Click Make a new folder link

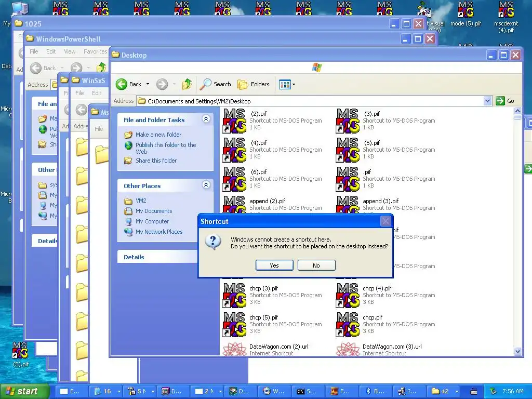(158, 135)
